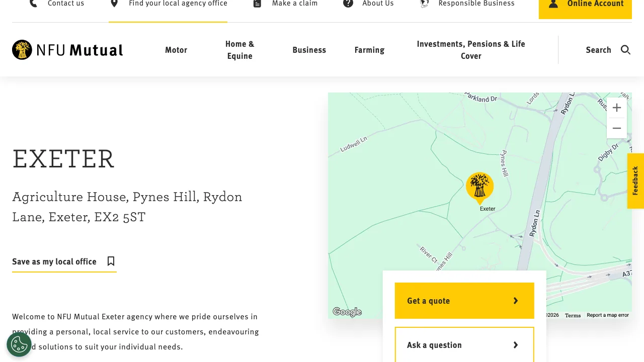Click the Report a map error link
Viewport: 644px width, 362px height.
pyautogui.click(x=608, y=315)
